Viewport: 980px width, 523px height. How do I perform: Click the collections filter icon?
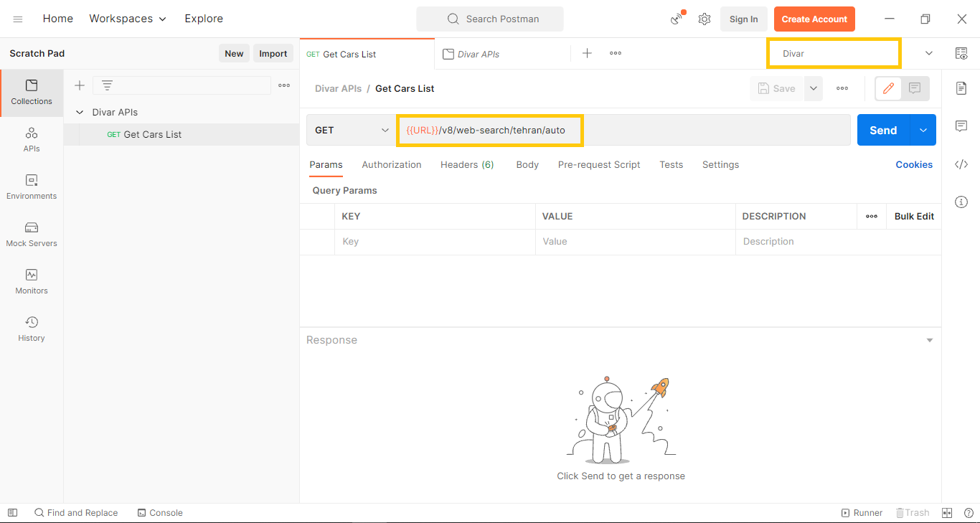point(107,85)
